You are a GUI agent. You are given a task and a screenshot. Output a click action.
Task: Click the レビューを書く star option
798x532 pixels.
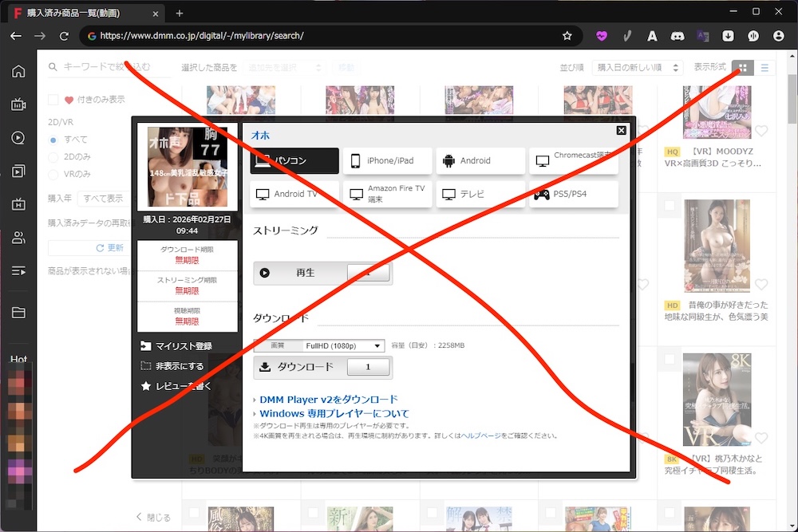point(145,386)
